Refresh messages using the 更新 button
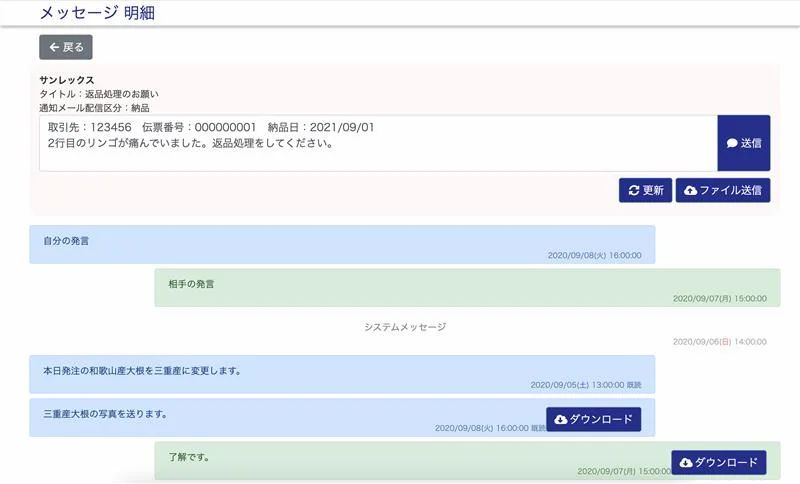 point(645,190)
